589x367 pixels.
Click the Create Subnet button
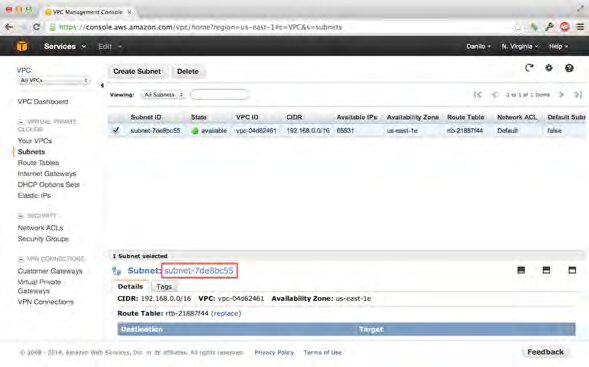click(x=137, y=71)
